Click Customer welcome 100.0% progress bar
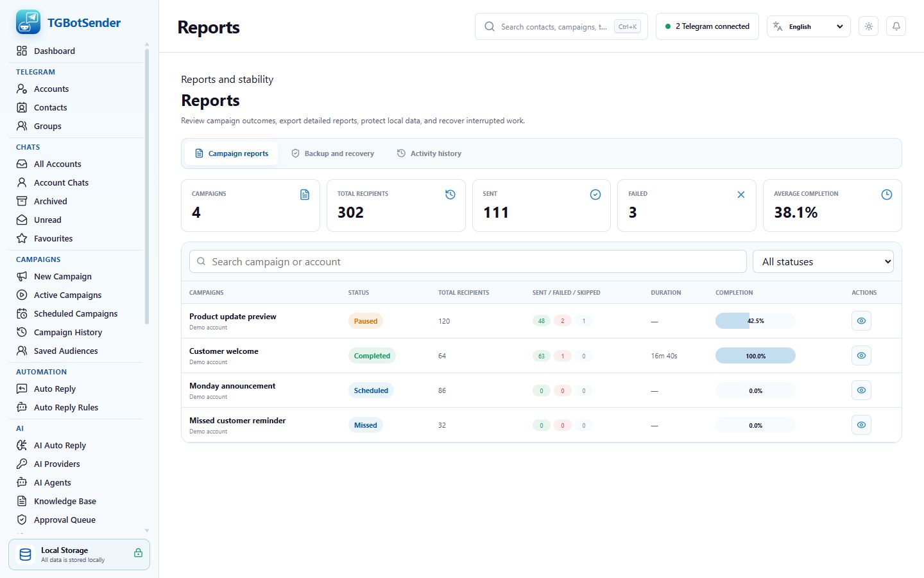Screen dimensions: 924x578 tap(755, 355)
